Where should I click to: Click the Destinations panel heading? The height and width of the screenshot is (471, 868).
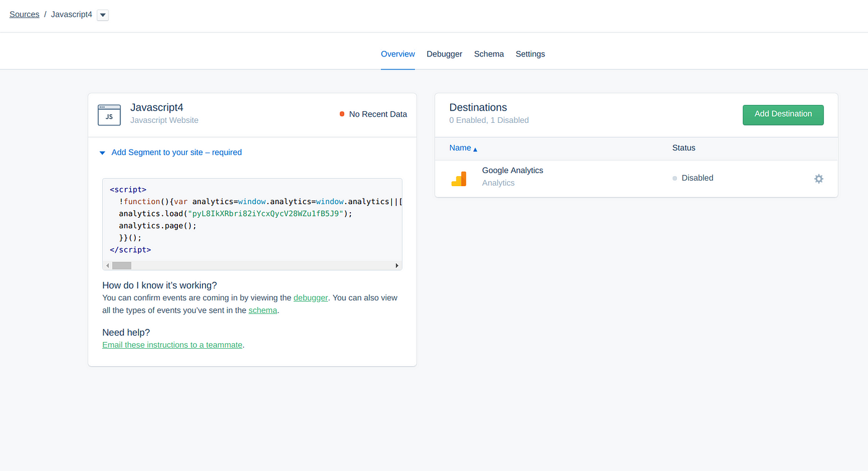[478, 107]
